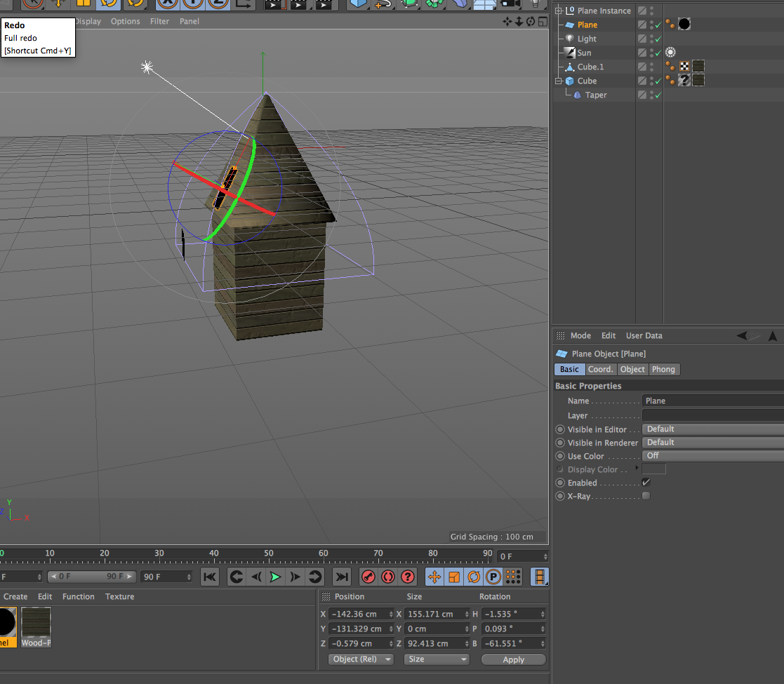Switch to the Coord. tab

click(600, 370)
